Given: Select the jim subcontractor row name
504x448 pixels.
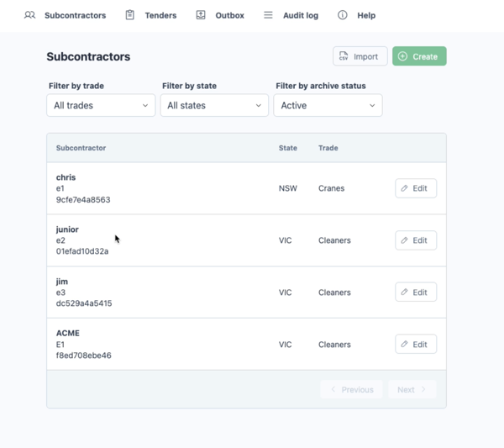Looking at the screenshot, I should pos(62,282).
